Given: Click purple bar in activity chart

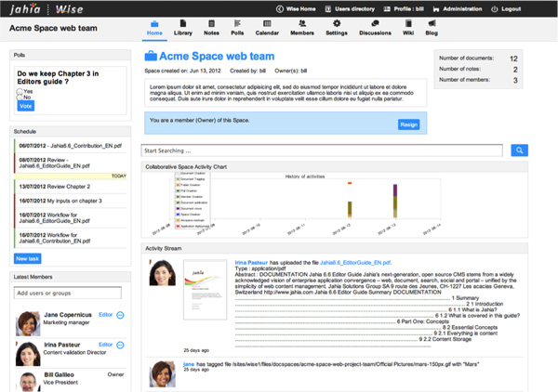Looking at the screenshot, I should tap(396, 191).
